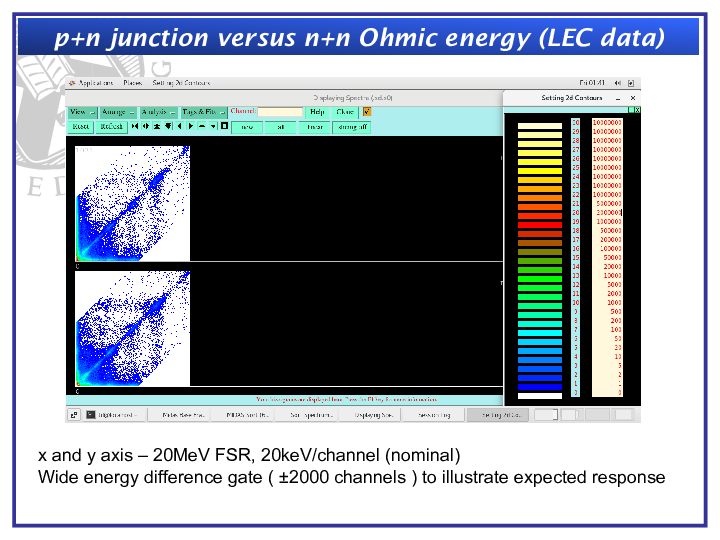Click the small down-triangle icon in toolbar
The width and height of the screenshot is (720, 540).
click(213, 126)
